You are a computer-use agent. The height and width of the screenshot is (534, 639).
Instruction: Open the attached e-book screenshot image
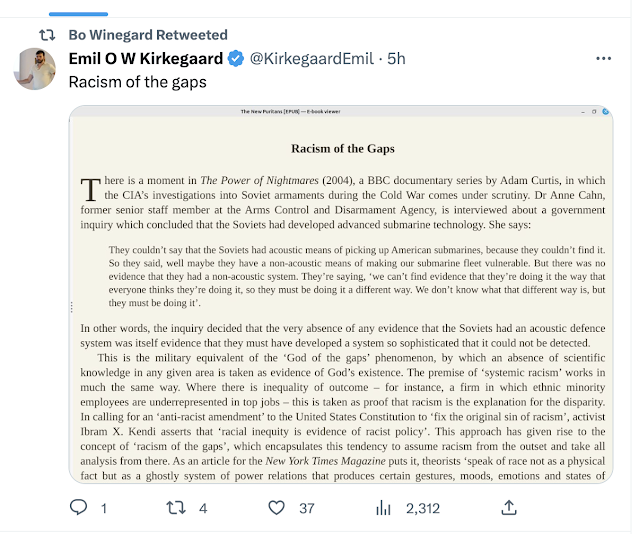tap(341, 294)
